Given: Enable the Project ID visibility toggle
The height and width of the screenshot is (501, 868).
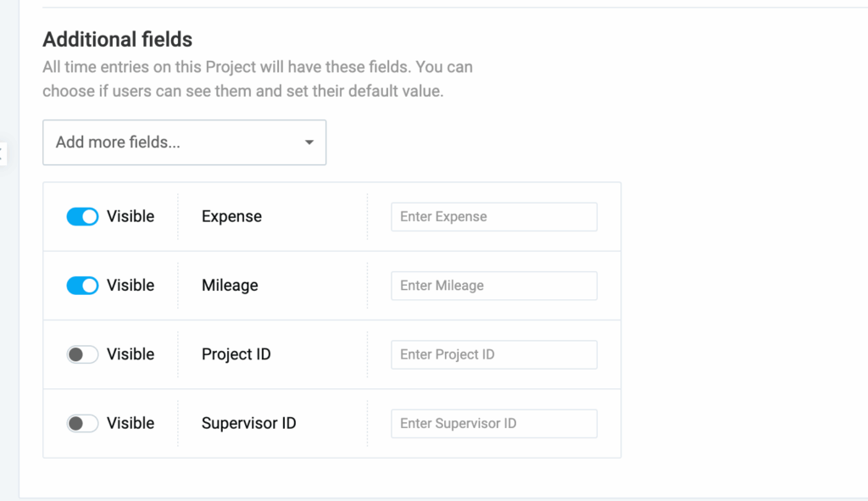Looking at the screenshot, I should pyautogui.click(x=82, y=354).
